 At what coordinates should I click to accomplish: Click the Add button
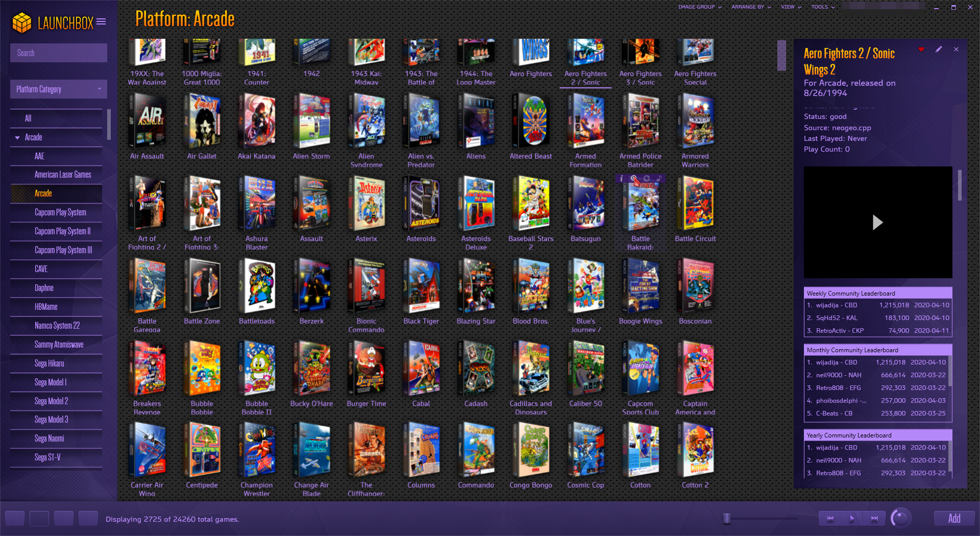[954, 518]
